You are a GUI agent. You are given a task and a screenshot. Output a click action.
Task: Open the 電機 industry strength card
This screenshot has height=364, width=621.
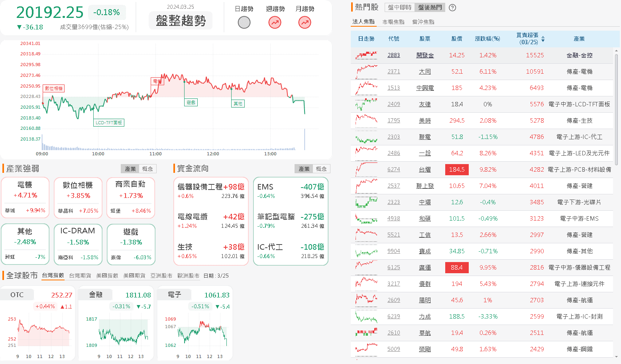(25, 198)
